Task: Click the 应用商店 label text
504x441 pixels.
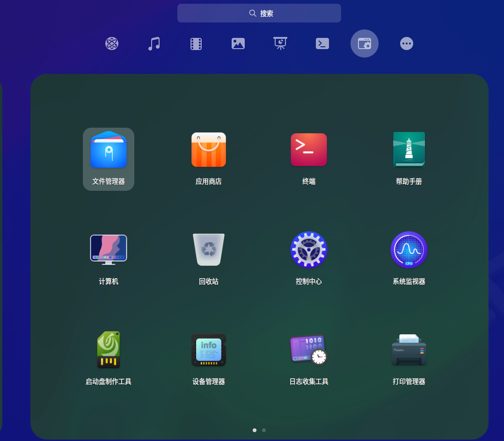Action: click(x=209, y=181)
